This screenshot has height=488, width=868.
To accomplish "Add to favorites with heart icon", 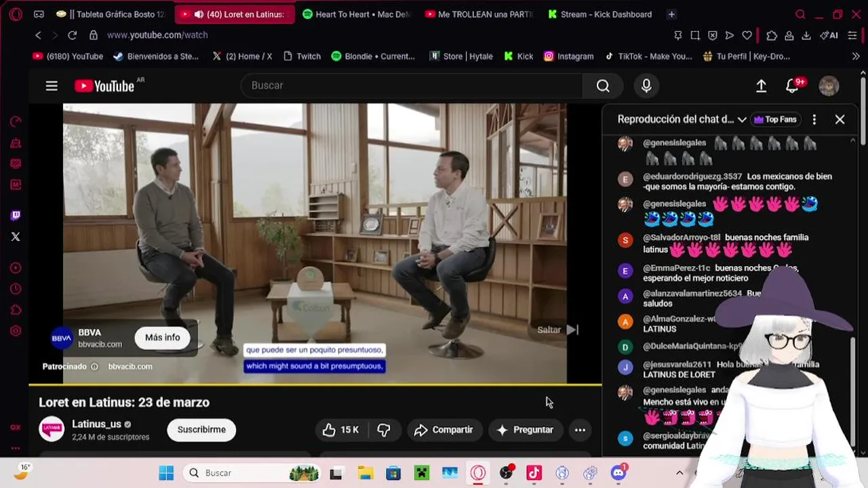I will [x=747, y=35].
